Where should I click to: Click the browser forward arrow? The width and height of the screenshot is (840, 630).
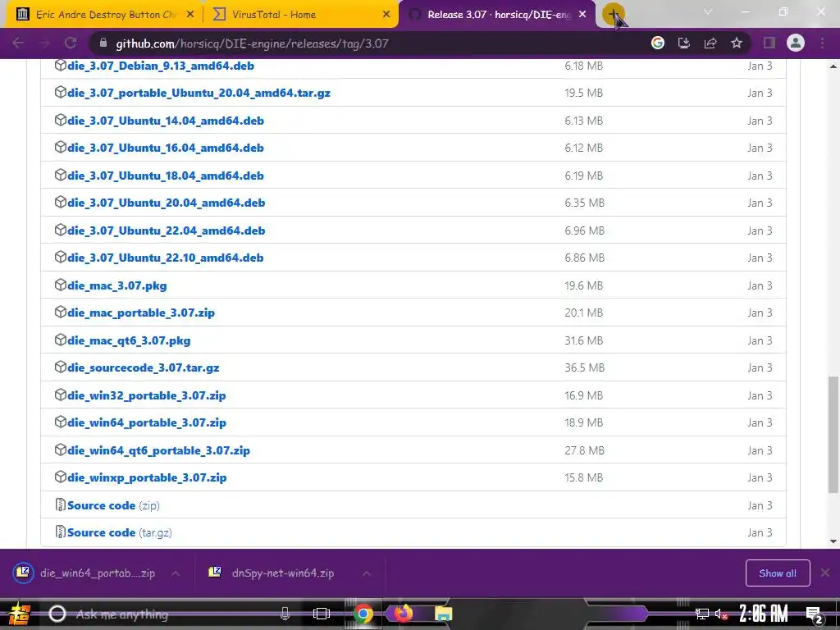[x=44, y=43]
